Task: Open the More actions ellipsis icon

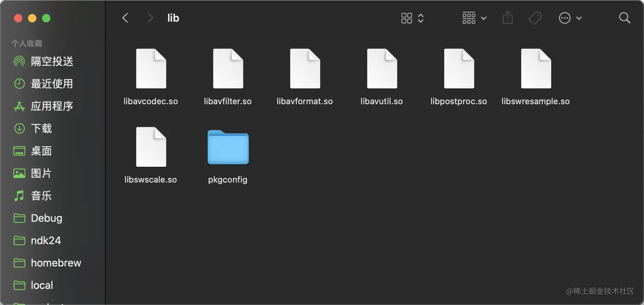Action: pos(565,18)
